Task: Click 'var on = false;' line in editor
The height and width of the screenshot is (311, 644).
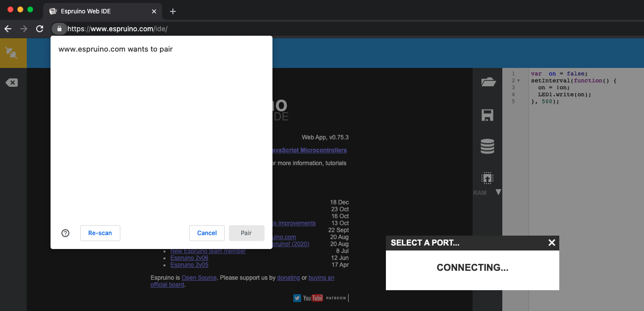Action: pos(559,73)
